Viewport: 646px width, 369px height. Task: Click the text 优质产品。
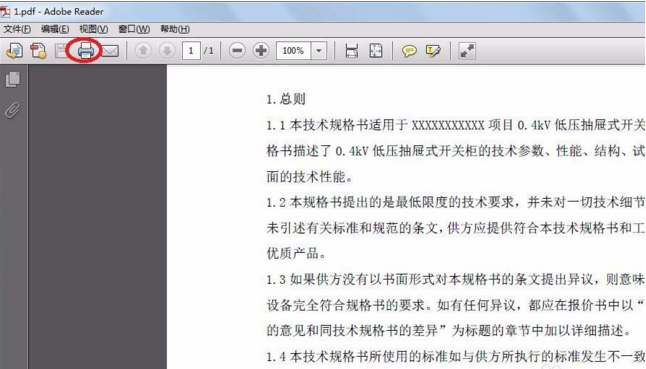[x=296, y=253]
